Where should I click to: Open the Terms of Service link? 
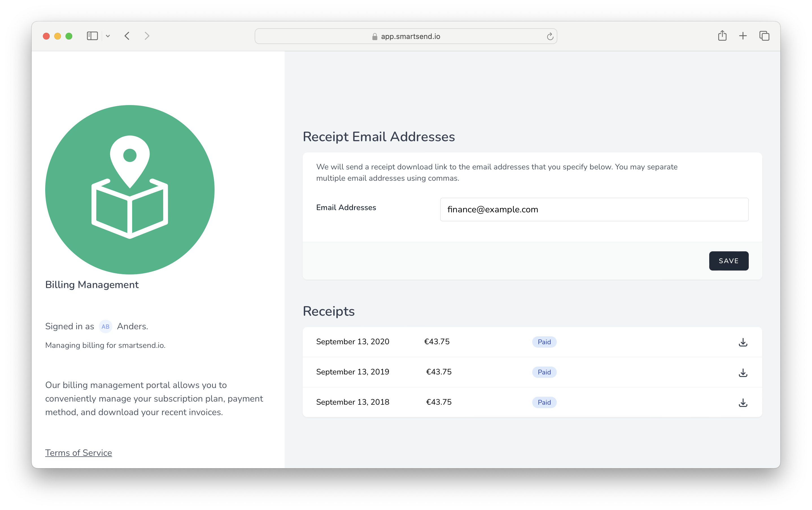[x=78, y=453]
